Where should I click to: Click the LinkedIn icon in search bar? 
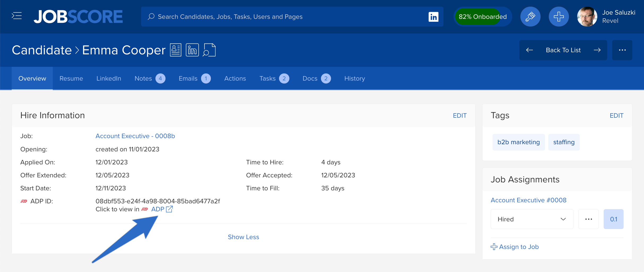tap(433, 17)
